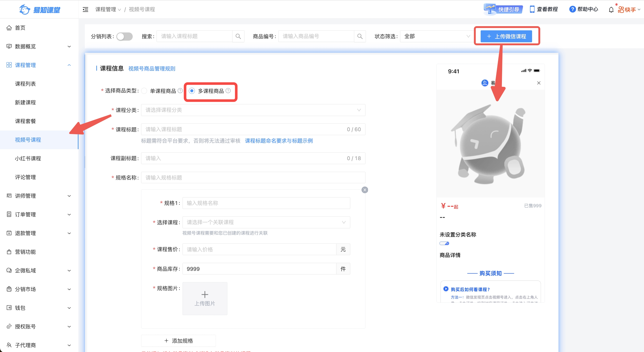Click the 请输入课程标题 search field
Screen dimensions: 644x352
click(x=194, y=36)
